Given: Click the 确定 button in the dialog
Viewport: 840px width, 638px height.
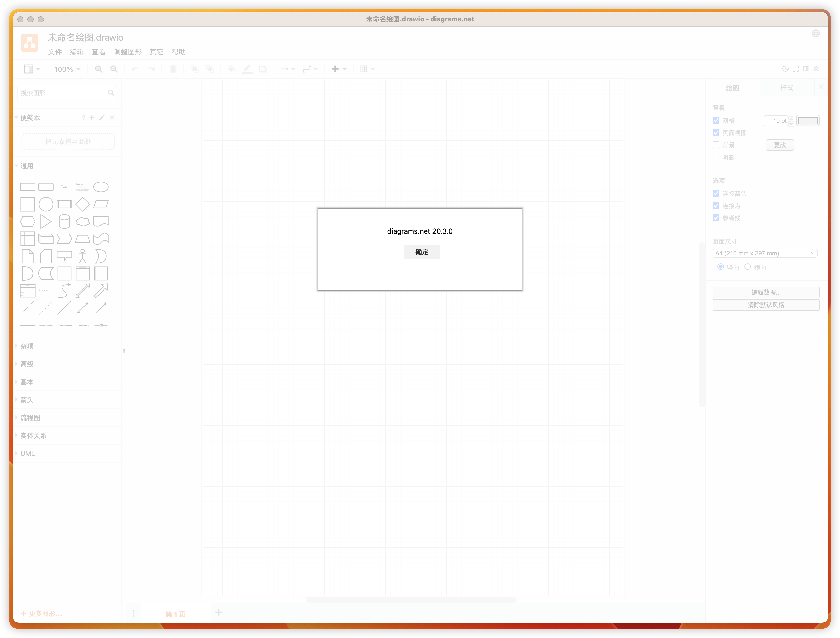Looking at the screenshot, I should [x=421, y=252].
